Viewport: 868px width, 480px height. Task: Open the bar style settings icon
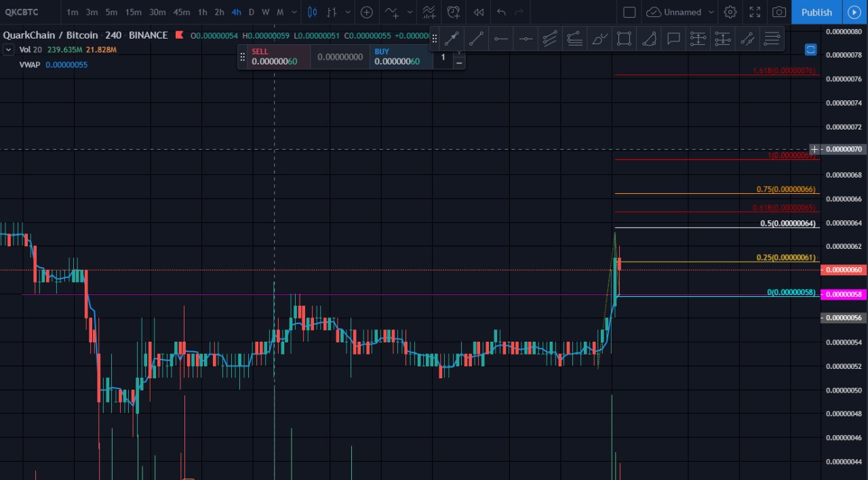pyautogui.click(x=332, y=12)
